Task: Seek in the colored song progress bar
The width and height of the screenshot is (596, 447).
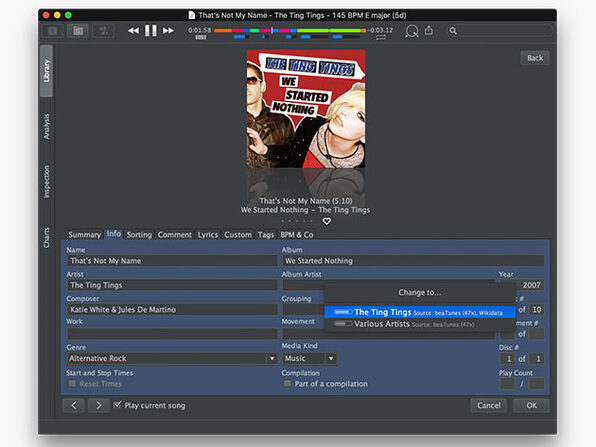Action: pyautogui.click(x=290, y=30)
